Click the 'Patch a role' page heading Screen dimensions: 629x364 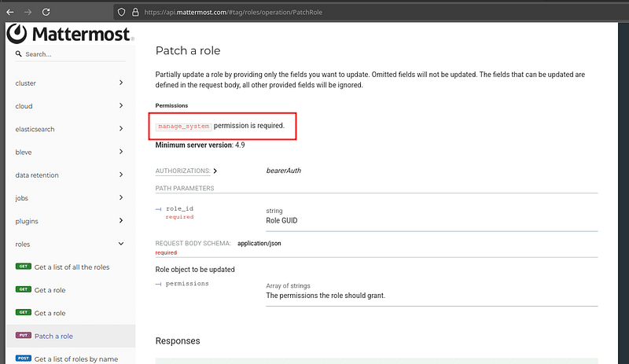pos(188,50)
